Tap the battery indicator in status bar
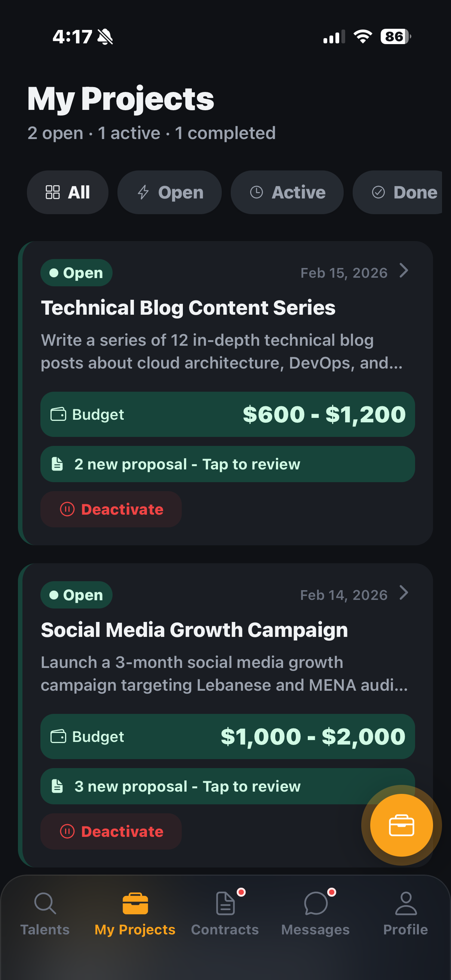The width and height of the screenshot is (451, 980). click(x=395, y=37)
